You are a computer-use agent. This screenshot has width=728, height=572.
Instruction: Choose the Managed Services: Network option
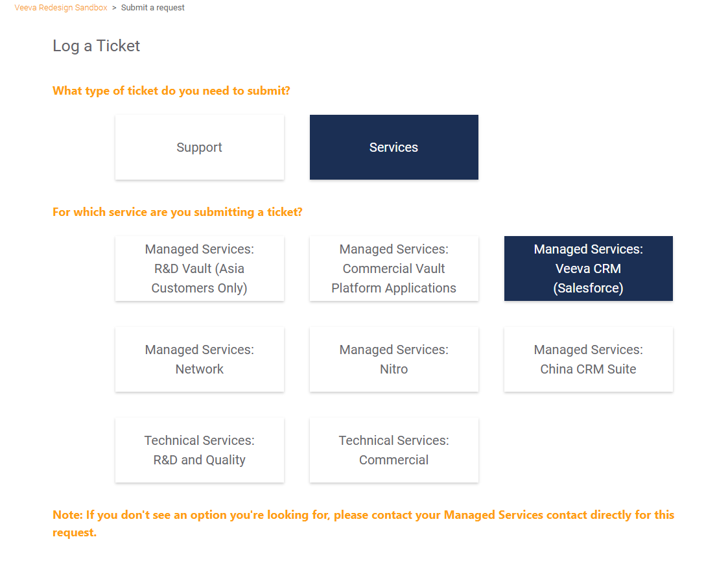200,359
